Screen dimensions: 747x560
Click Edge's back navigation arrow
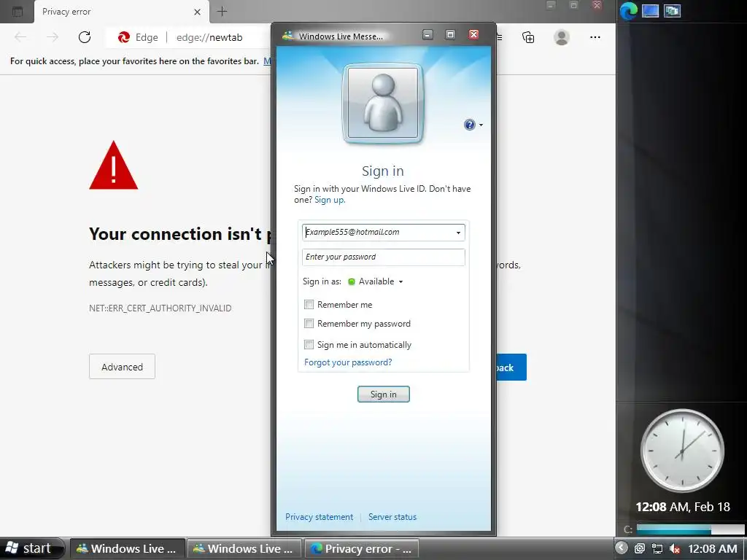(x=20, y=37)
